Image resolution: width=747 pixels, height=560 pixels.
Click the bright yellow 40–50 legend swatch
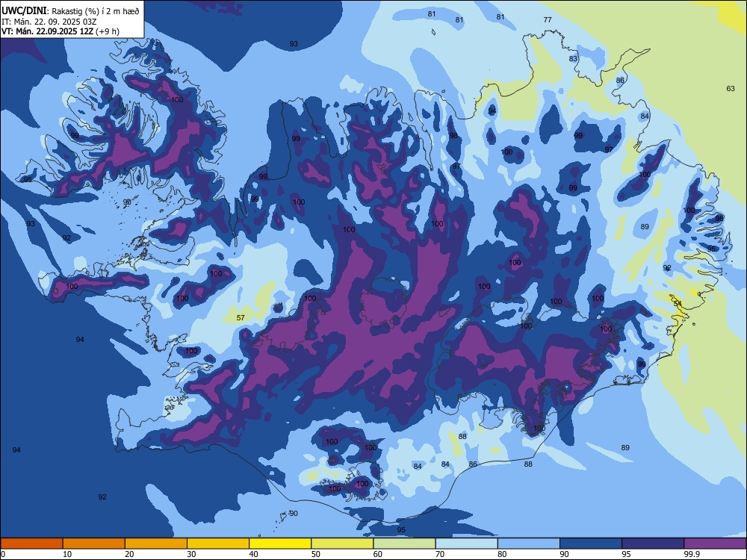click(280, 544)
